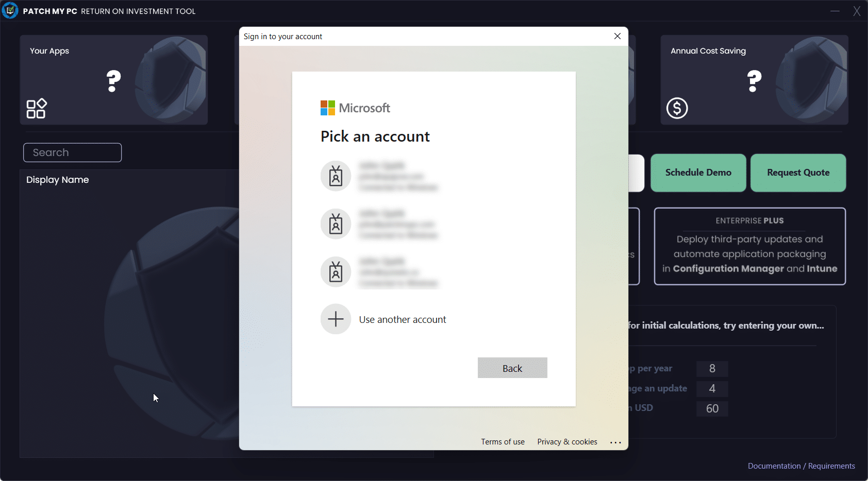Click the Patch My PC logo icon
The width and height of the screenshot is (868, 481).
point(10,10)
